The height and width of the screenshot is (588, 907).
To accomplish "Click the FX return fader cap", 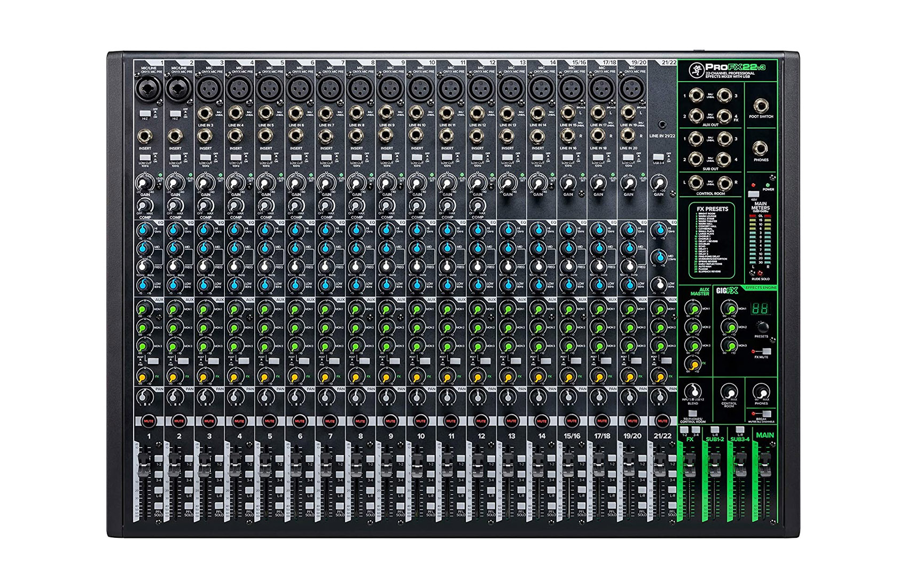I will point(690,464).
